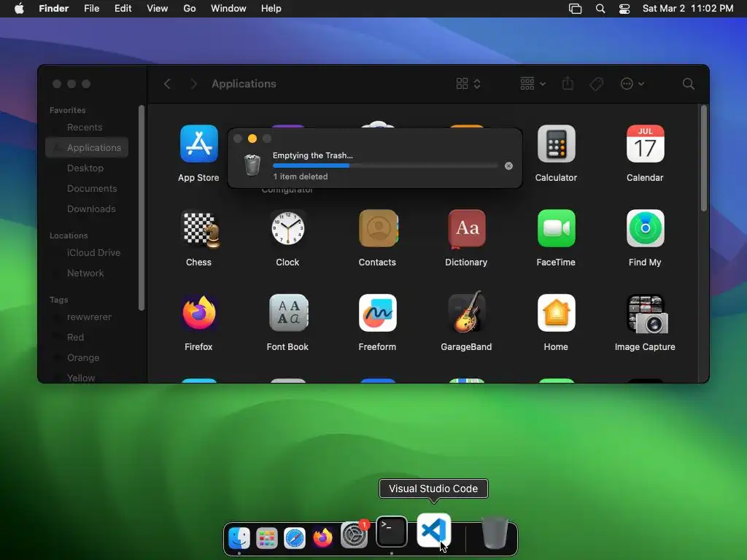Image resolution: width=747 pixels, height=560 pixels.
Task: Open the icon view switcher dropdown
Action: pos(468,84)
